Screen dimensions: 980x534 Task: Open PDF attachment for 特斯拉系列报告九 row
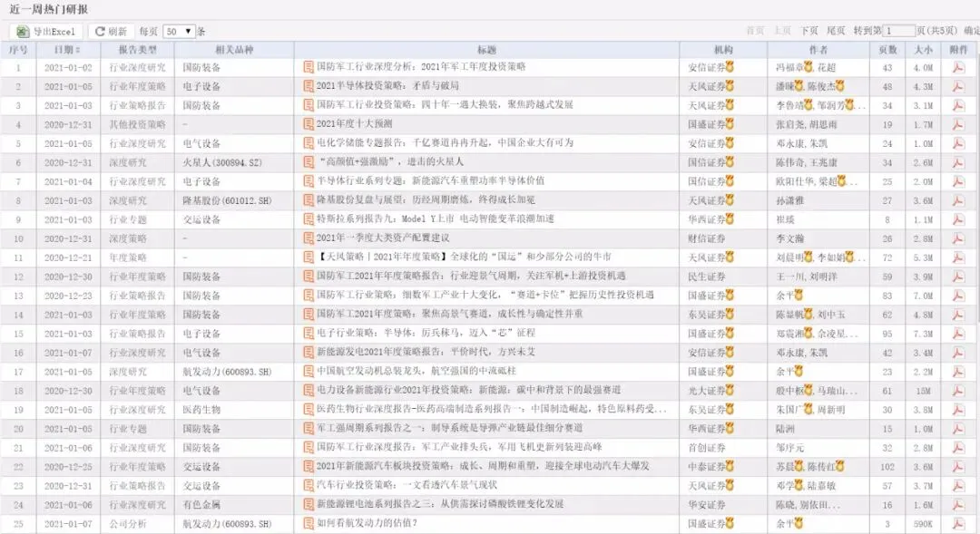957,219
